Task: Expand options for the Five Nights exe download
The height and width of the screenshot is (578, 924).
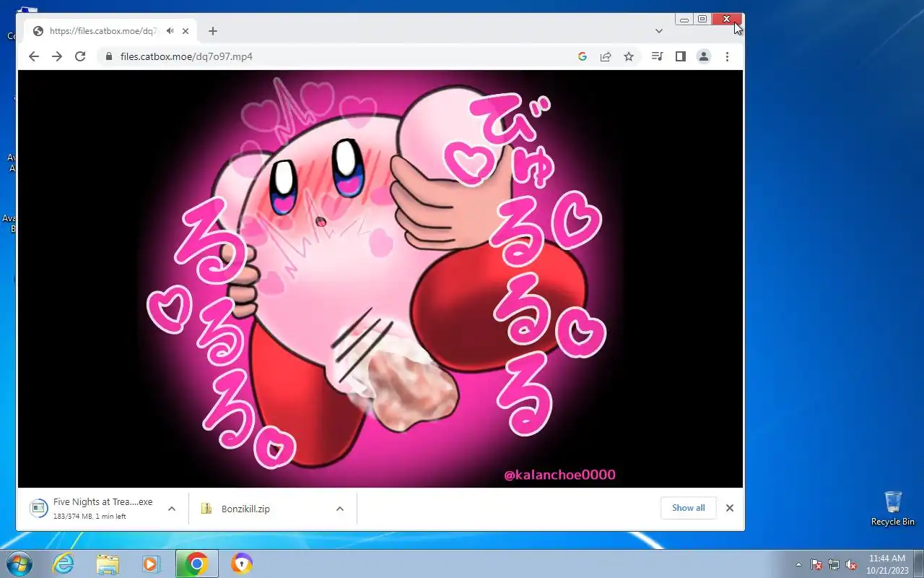Action: (x=172, y=509)
